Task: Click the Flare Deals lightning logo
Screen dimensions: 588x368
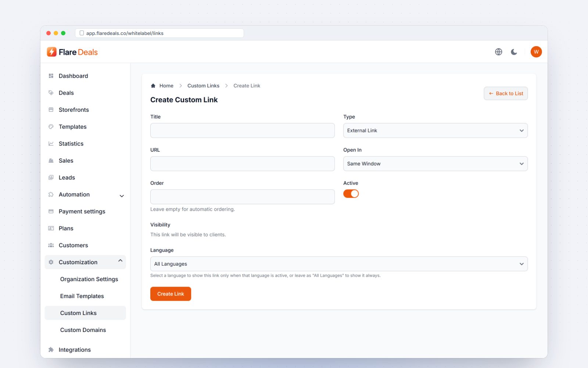Action: (x=51, y=52)
